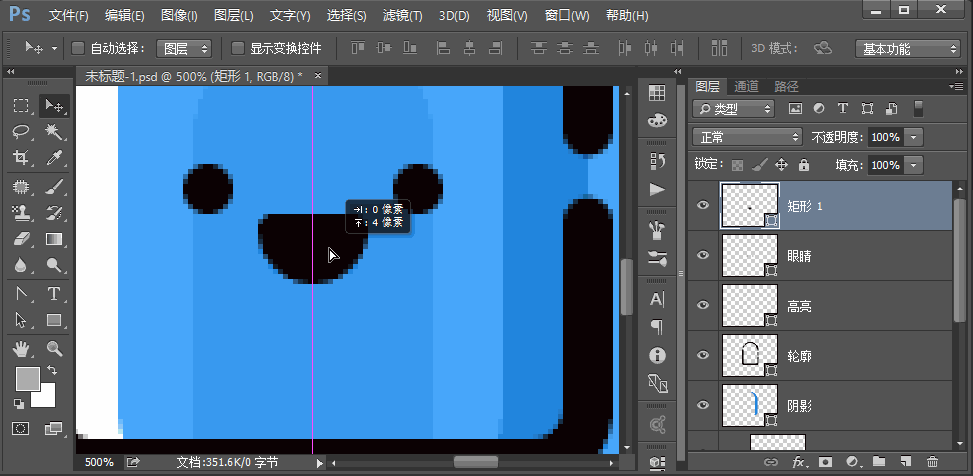Click the zoom percentage field showing 500%
The width and height of the screenshot is (973, 476).
[98, 462]
